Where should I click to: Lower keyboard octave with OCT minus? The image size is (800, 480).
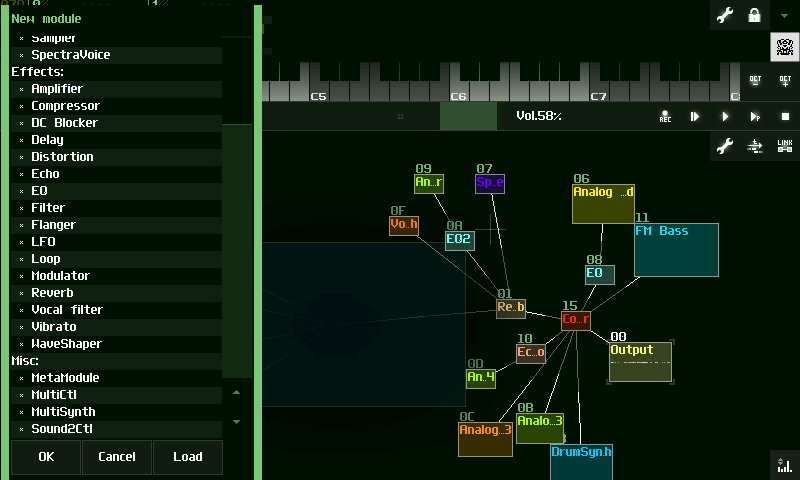click(x=755, y=82)
